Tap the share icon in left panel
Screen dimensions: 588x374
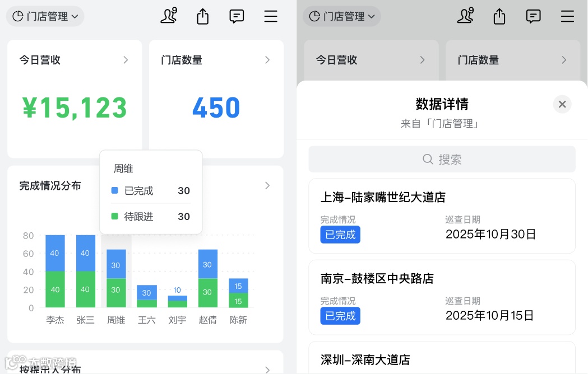tap(202, 16)
